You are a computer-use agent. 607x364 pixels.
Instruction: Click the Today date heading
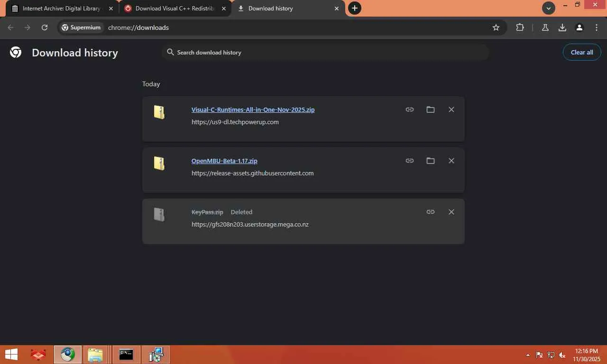point(151,84)
